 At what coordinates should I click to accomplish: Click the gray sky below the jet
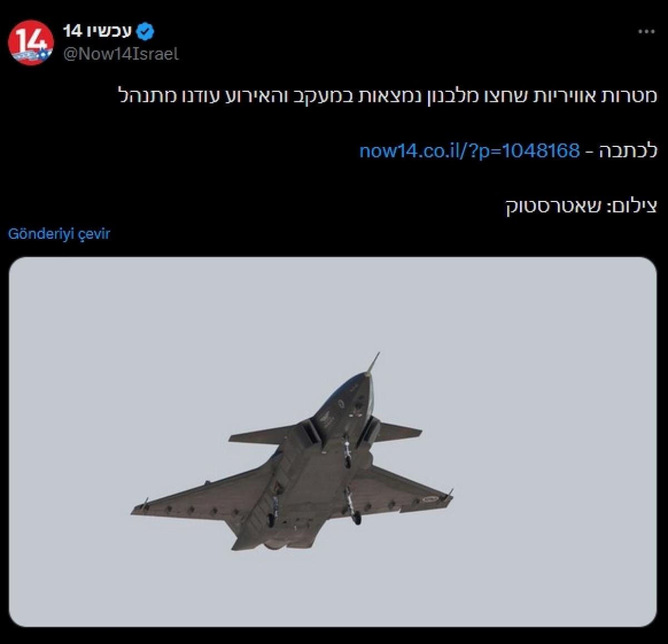[333, 590]
